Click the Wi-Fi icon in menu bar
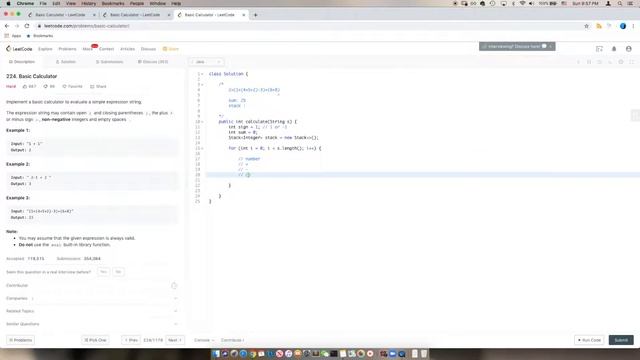 (x=522, y=3)
